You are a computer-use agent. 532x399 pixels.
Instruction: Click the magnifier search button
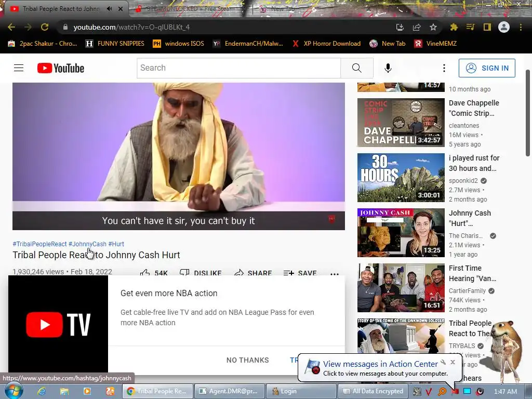coord(356,68)
